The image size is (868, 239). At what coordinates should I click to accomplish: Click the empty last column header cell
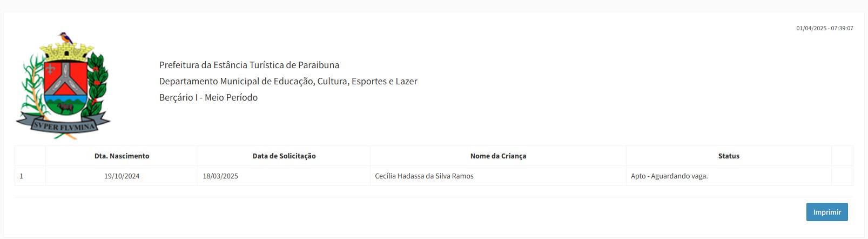point(842,156)
